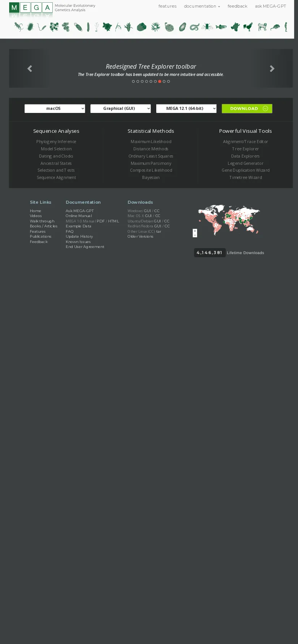Image resolution: width=298 pixels, height=644 pixels.
Task: Open the Ancestral States link
Action: [56, 163]
